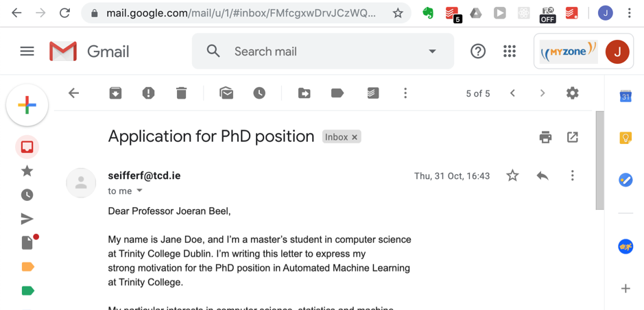This screenshot has width=644, height=310.
Task: Show recipient details beside 'to me'
Action: (140, 191)
